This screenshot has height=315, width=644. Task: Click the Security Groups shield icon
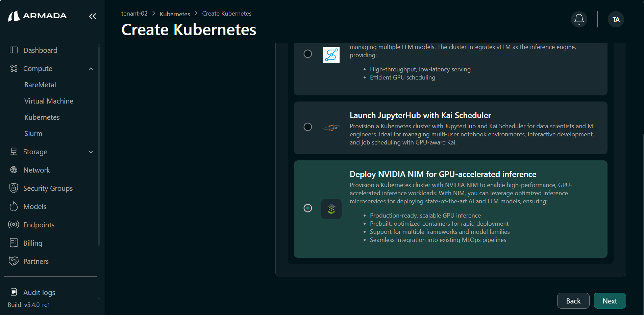(x=14, y=188)
